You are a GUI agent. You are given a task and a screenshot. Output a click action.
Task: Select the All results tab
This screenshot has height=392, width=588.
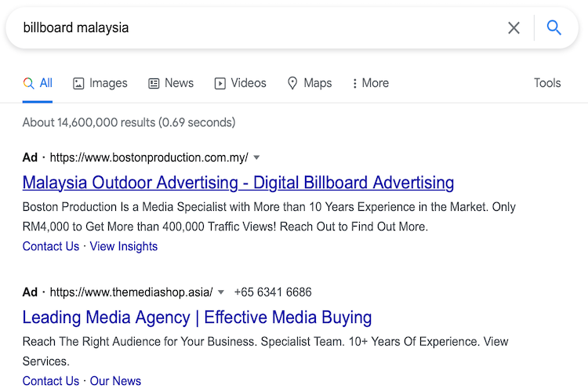click(x=38, y=83)
